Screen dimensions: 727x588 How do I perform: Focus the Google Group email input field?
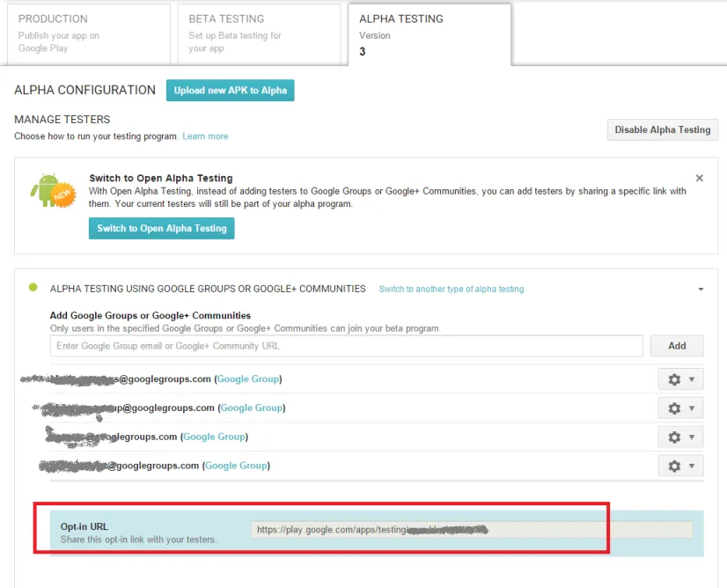pos(347,346)
